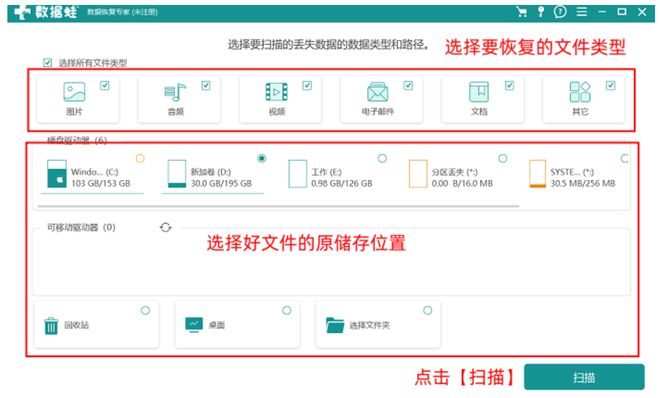Viewport: 660px width, 398px height.
Task: Click the registration key icon
Action: coord(540,12)
